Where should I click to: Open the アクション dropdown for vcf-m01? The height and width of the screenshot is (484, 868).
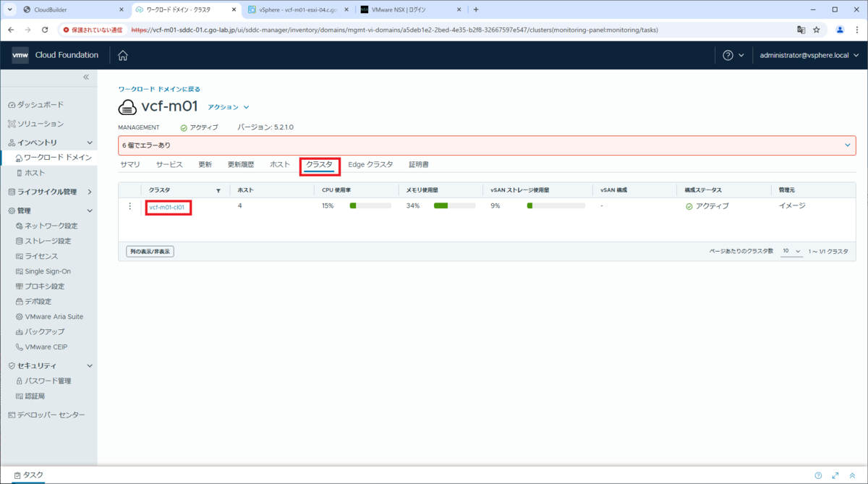[x=229, y=107]
